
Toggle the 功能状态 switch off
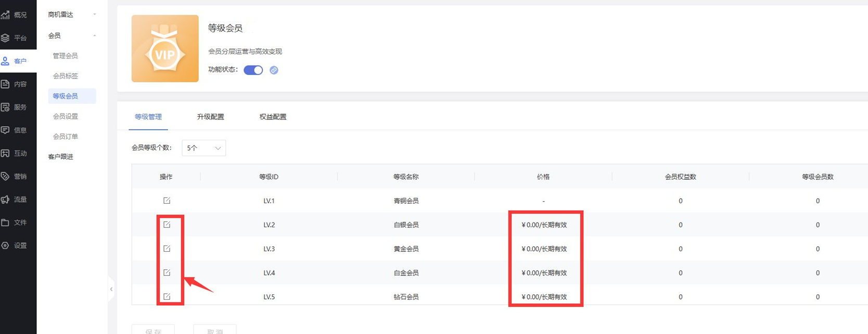(x=253, y=70)
